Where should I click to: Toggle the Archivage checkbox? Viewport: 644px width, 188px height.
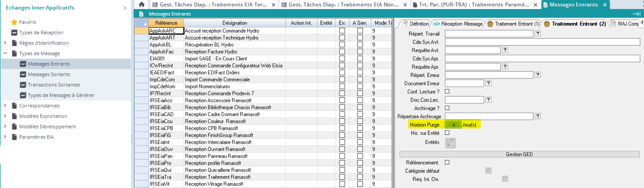click(x=447, y=108)
